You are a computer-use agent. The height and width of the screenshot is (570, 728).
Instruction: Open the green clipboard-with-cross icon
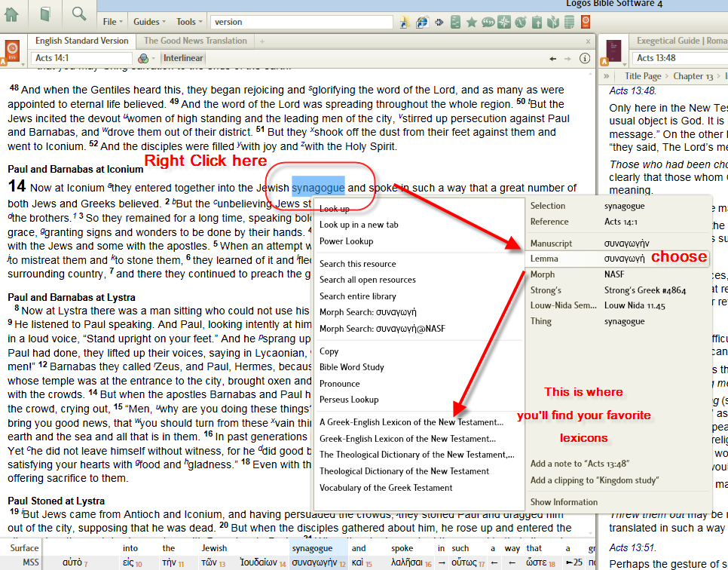(537, 22)
